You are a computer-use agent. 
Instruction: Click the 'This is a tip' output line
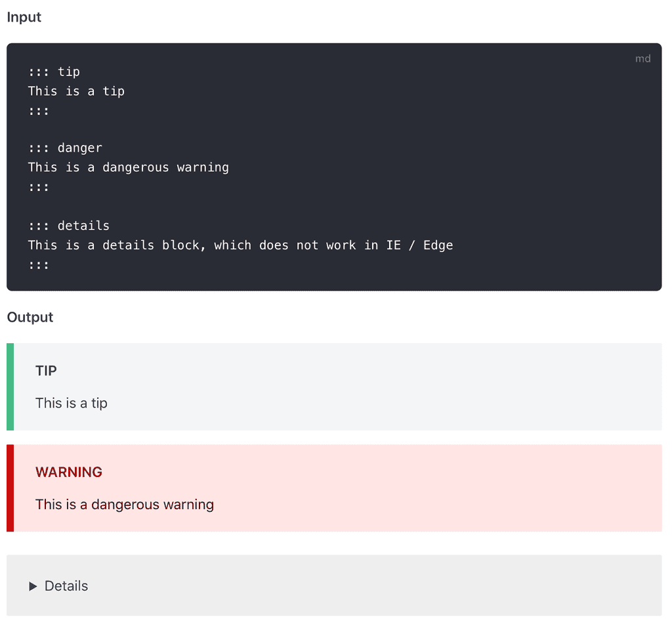tap(71, 403)
